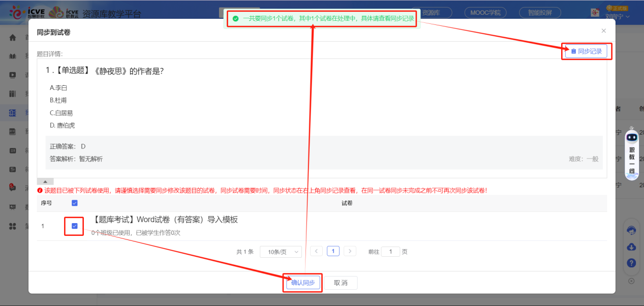Open 同步记录 to view sync history
Screen dimensions: 644x306
pyautogui.click(x=586, y=51)
